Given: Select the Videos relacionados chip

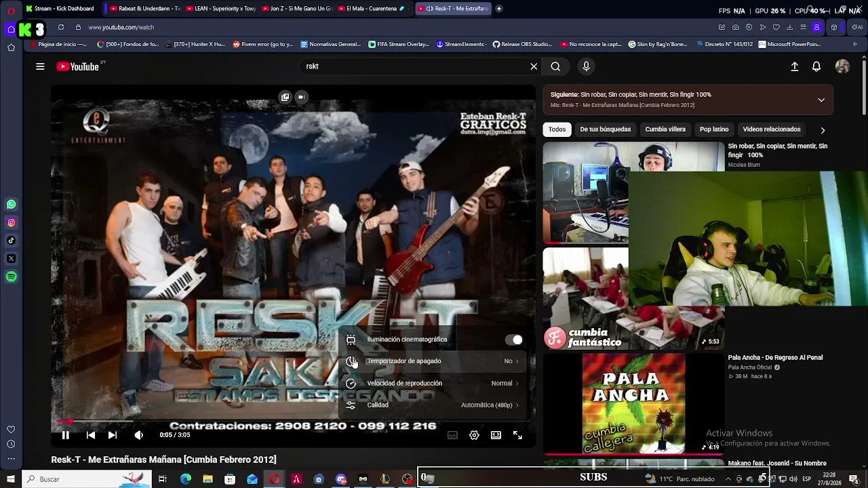Looking at the screenshot, I should [772, 129].
